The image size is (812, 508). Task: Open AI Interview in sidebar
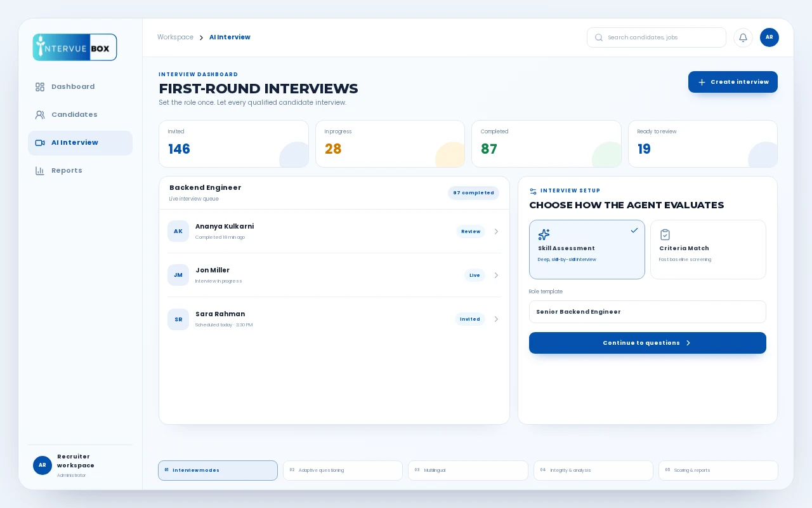tap(80, 143)
